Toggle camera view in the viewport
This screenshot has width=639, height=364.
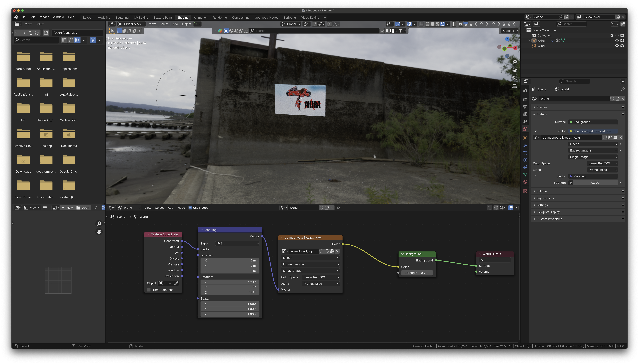(514, 78)
